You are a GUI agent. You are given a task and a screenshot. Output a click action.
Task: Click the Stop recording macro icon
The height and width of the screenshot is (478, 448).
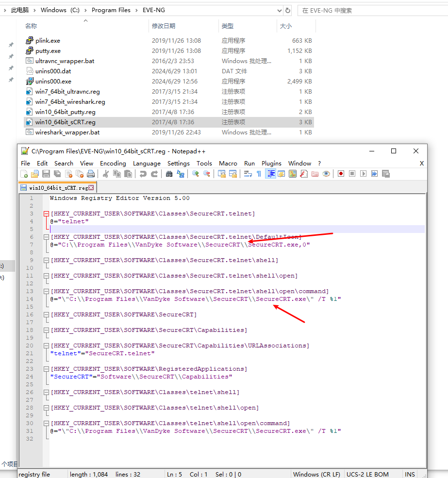pos(352,174)
